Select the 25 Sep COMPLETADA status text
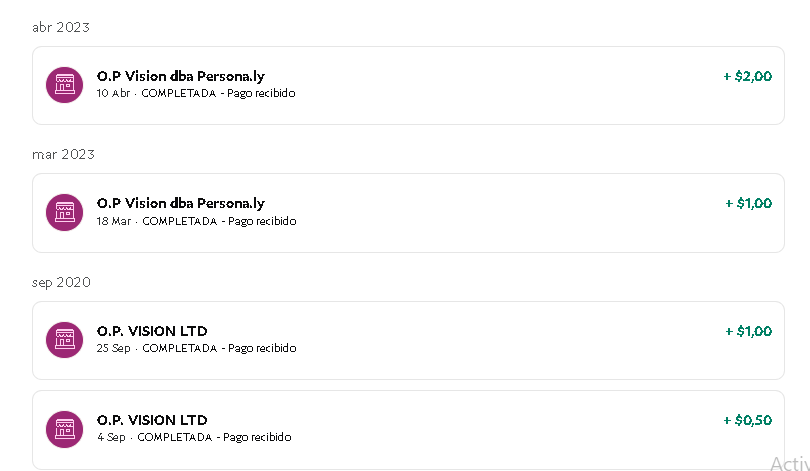Viewport: 810px width, 471px height. click(180, 349)
